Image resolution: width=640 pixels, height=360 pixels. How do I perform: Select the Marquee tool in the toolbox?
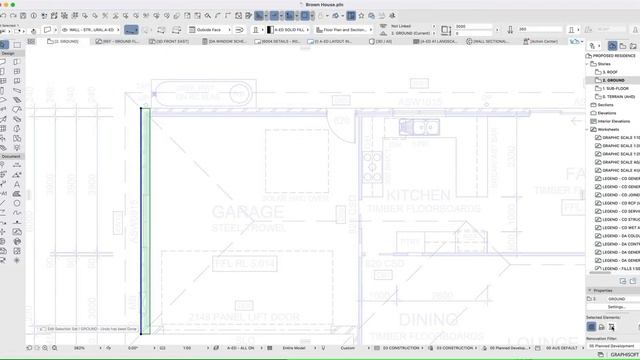coord(17,44)
